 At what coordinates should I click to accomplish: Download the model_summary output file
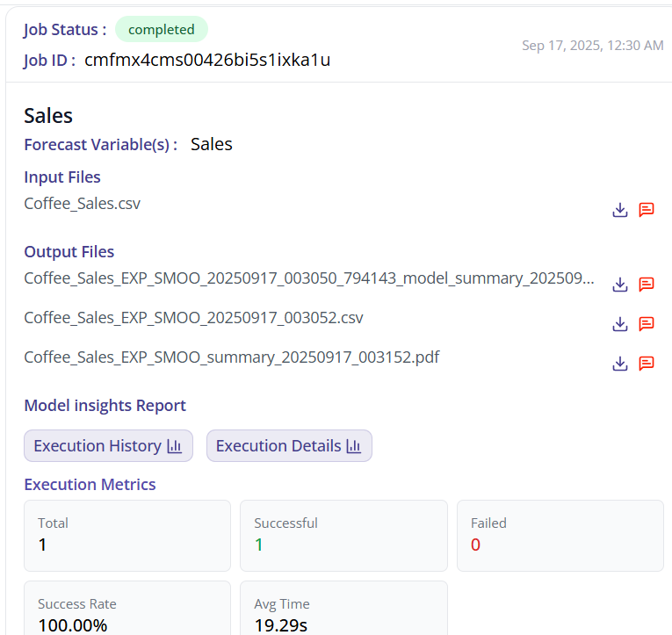[x=620, y=285]
